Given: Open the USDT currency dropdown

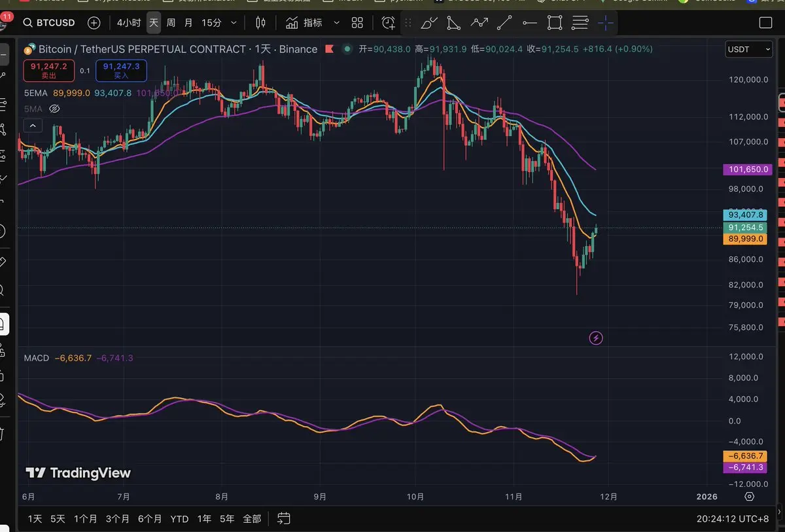Looking at the screenshot, I should pos(750,49).
